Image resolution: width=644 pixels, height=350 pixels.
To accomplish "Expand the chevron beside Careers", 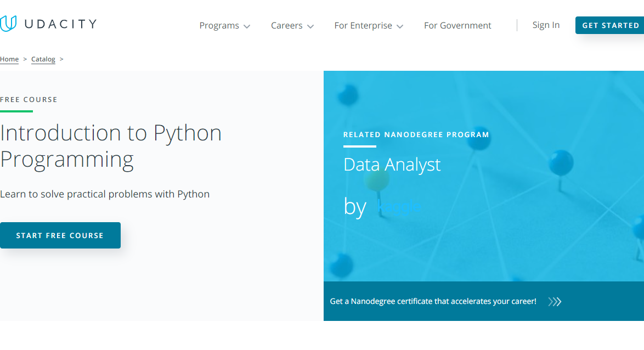I will click(x=310, y=26).
